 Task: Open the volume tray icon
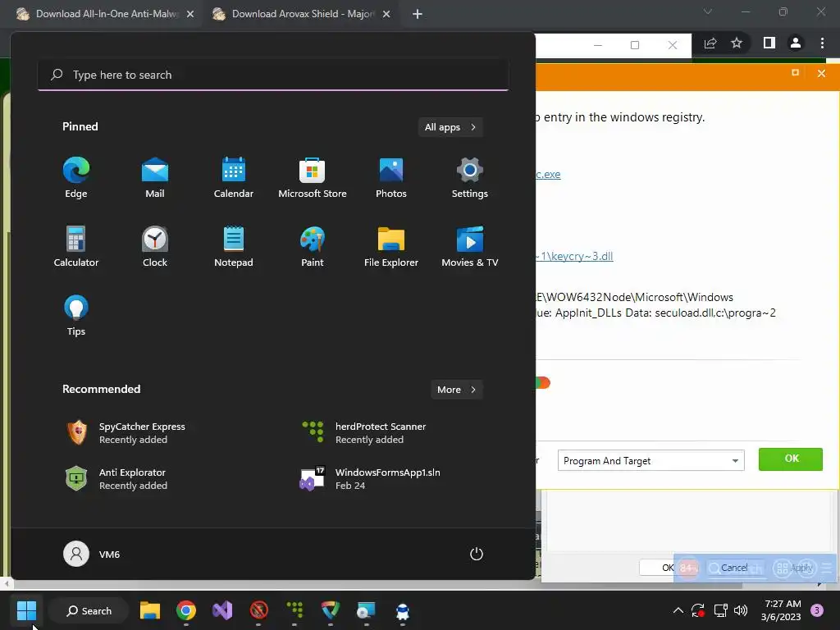[741, 610]
